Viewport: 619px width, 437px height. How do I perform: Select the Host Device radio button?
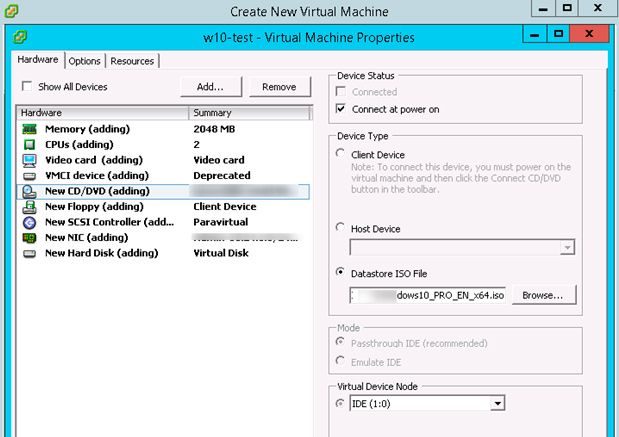pyautogui.click(x=340, y=227)
